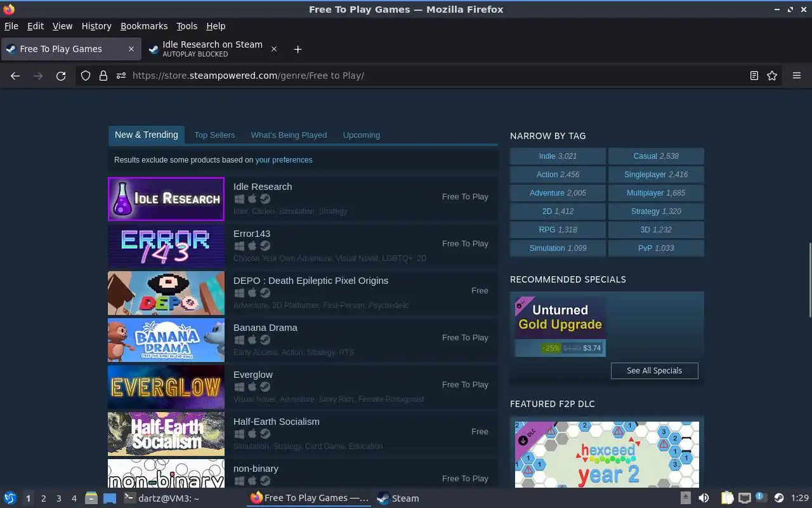Screen dimensions: 812x508
Task: Switch to What's Being Played tab
Action: (289, 135)
